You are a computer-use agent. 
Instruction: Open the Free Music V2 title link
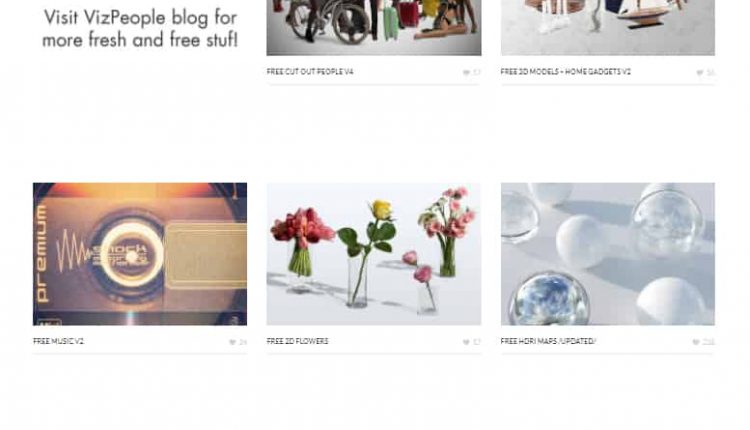pos(58,341)
